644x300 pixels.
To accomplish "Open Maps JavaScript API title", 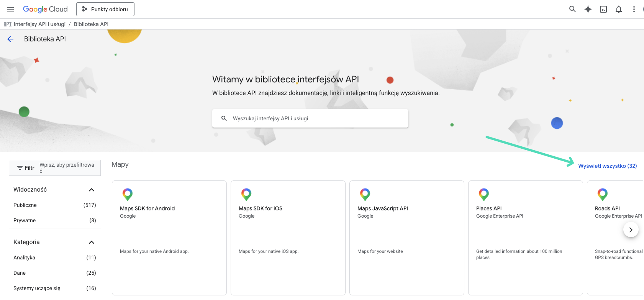I will click(x=383, y=208).
